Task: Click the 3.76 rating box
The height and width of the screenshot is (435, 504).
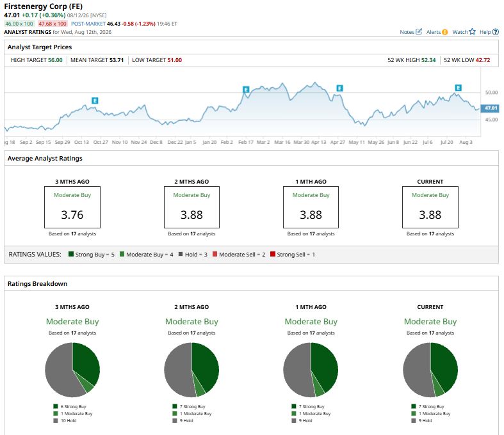Action: tap(72, 207)
